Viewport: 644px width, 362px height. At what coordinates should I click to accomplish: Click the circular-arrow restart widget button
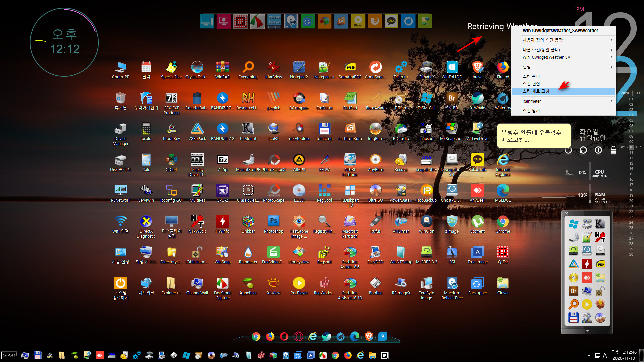(583, 150)
